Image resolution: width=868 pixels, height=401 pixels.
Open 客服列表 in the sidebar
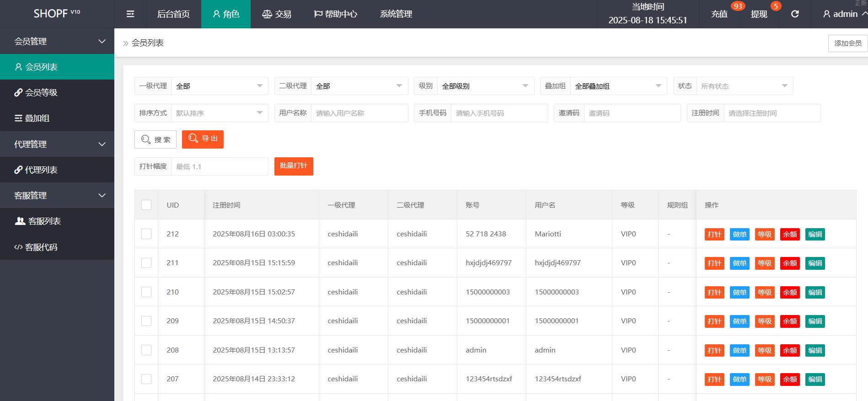44,221
